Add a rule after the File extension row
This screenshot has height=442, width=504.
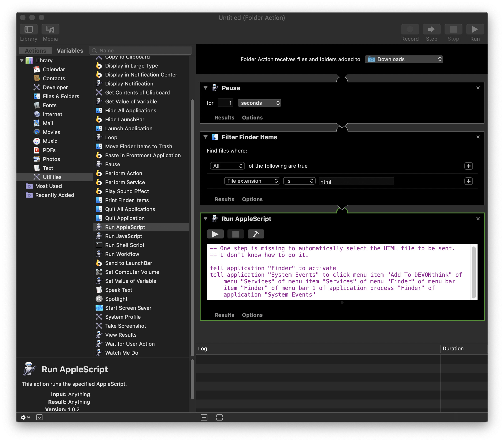(x=468, y=181)
